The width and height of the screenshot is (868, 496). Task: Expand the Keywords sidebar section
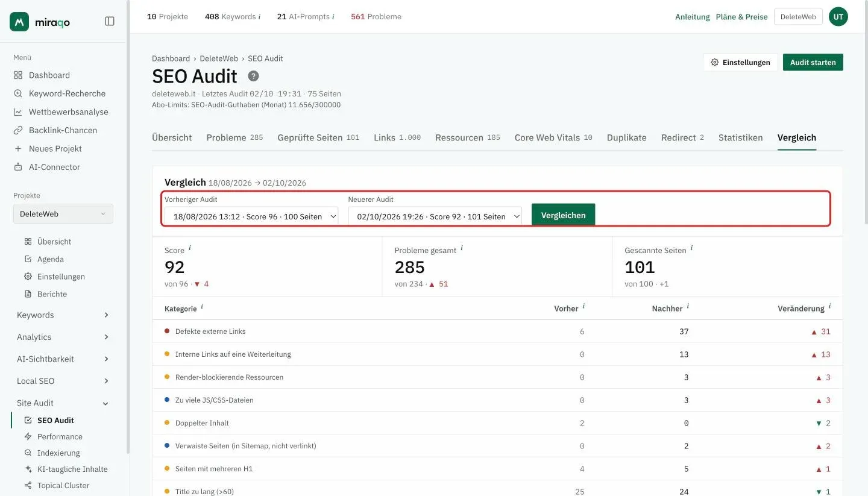pyautogui.click(x=63, y=315)
